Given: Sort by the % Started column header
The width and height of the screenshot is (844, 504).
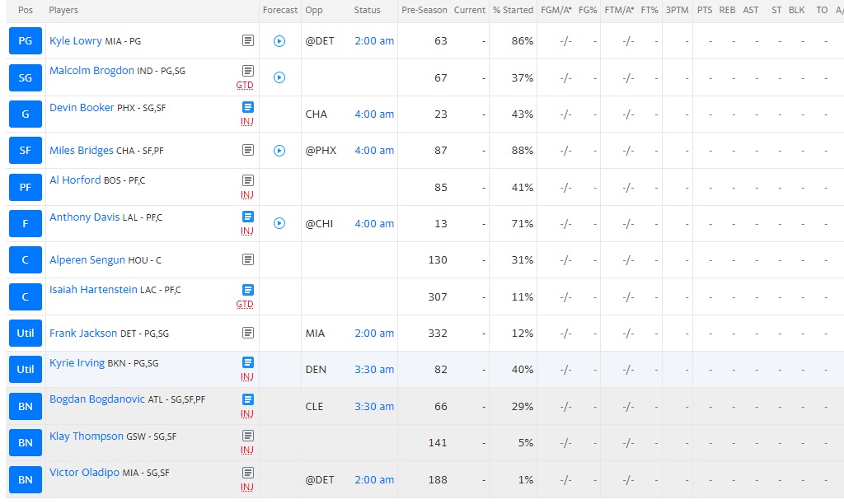Looking at the screenshot, I should point(513,10).
